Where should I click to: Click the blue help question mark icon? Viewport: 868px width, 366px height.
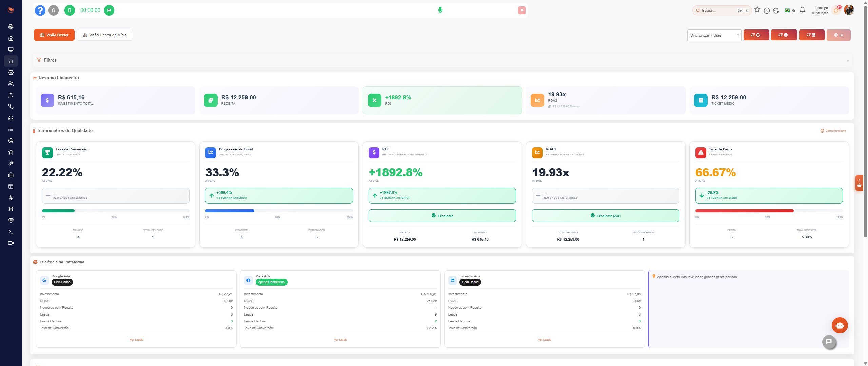pyautogui.click(x=40, y=11)
